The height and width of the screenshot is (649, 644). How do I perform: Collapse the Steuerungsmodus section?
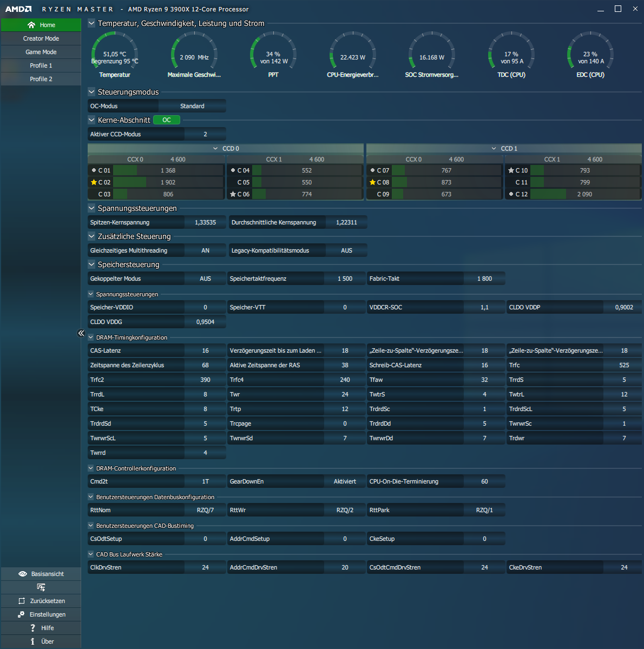coord(91,92)
